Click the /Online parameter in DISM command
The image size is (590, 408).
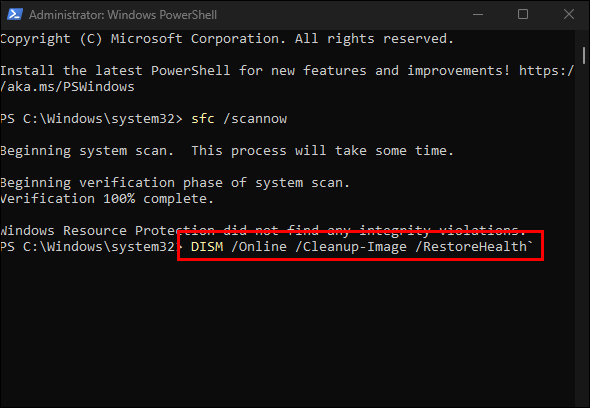pyautogui.click(x=259, y=247)
